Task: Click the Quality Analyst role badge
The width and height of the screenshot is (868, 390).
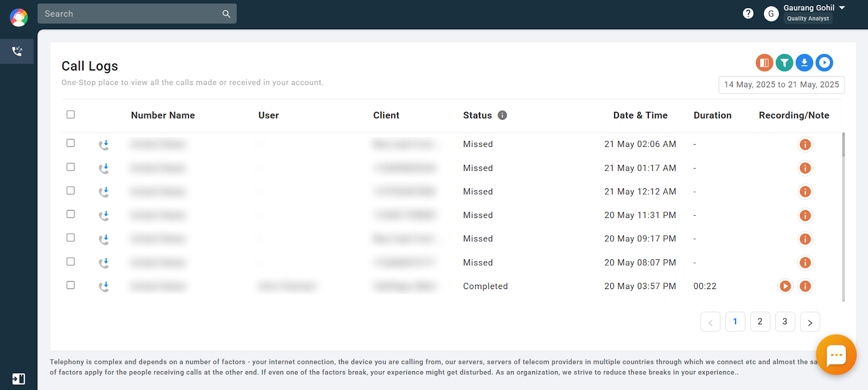Action: pyautogui.click(x=808, y=18)
